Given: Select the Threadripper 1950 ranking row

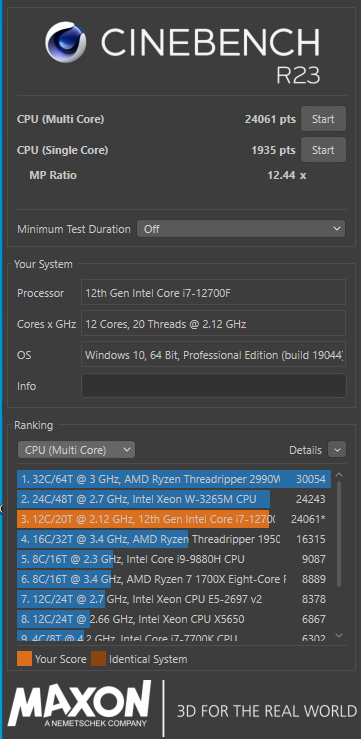Looking at the screenshot, I should [x=173, y=539].
